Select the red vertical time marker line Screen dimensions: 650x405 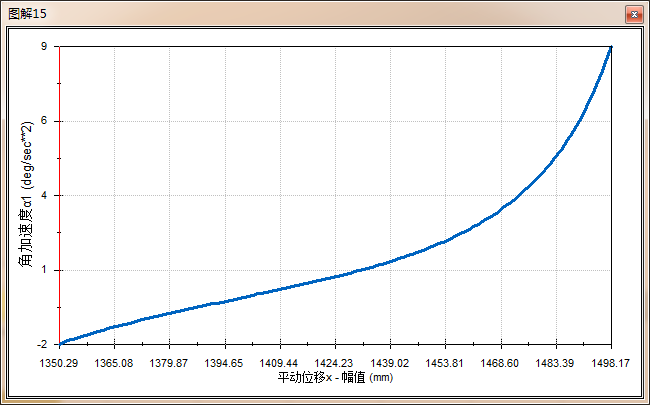pos(60,195)
